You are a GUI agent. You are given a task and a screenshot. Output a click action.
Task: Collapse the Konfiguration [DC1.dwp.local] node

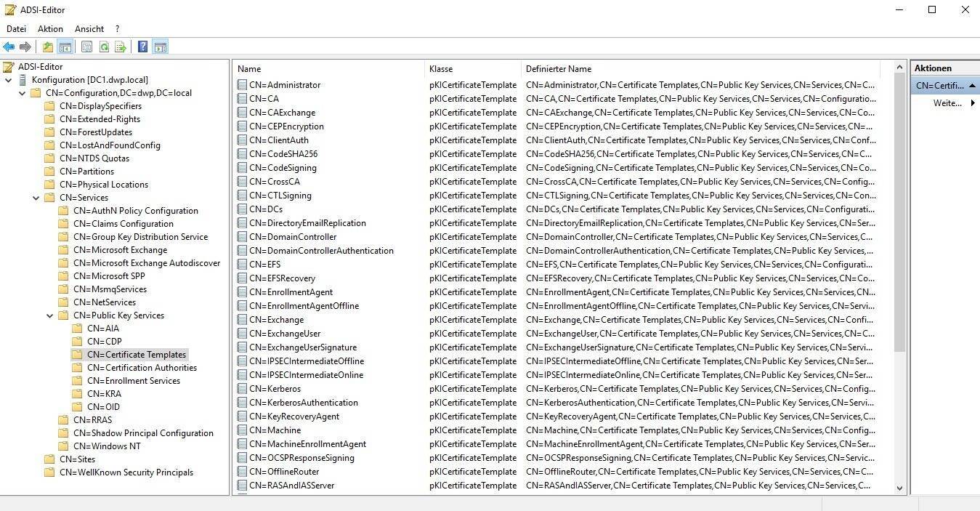[x=9, y=80]
